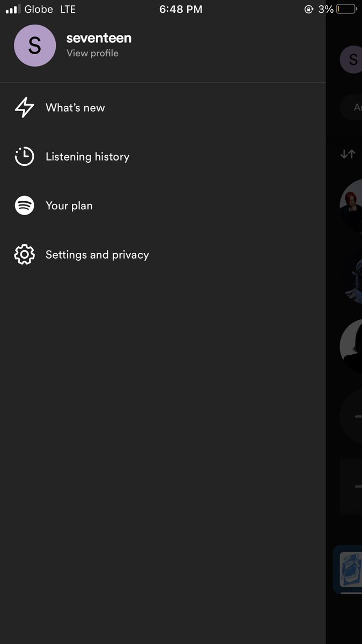
Task: Tap the View profile link
Action: click(x=92, y=53)
